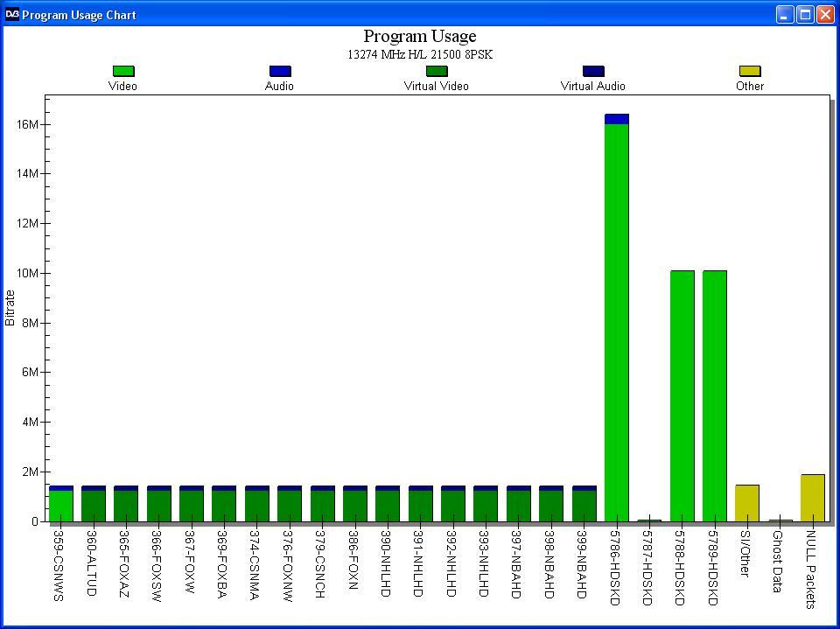Viewport: 840px width, 629px height.
Task: Minimize the Program Usage Chart window
Action: click(785, 15)
